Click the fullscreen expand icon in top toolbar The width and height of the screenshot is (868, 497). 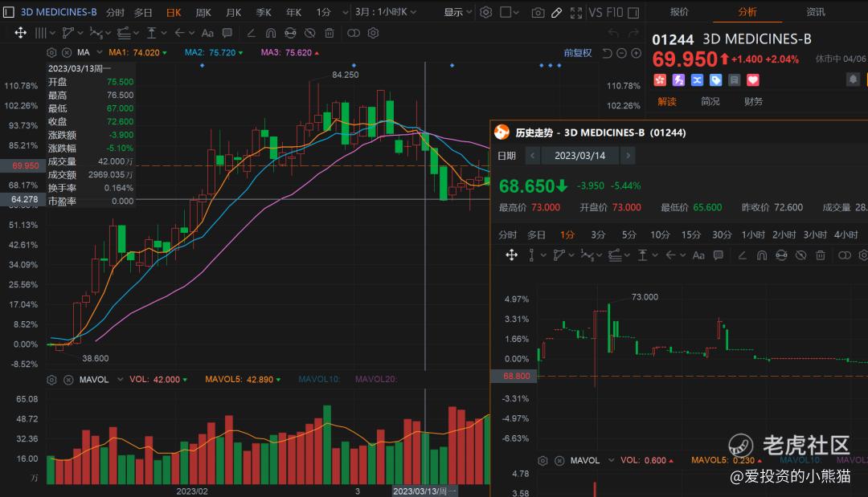(x=575, y=12)
